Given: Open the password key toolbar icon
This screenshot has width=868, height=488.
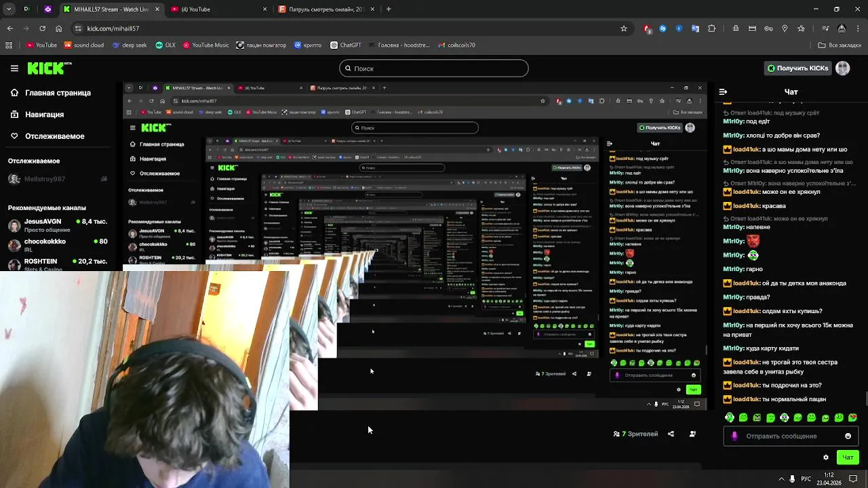Looking at the screenshot, I should coord(768,28).
